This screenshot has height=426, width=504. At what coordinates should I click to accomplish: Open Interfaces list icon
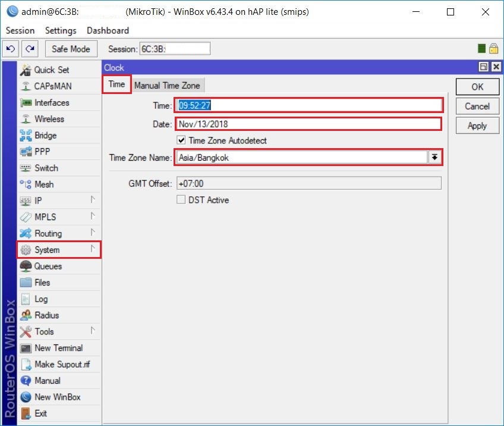(26, 103)
